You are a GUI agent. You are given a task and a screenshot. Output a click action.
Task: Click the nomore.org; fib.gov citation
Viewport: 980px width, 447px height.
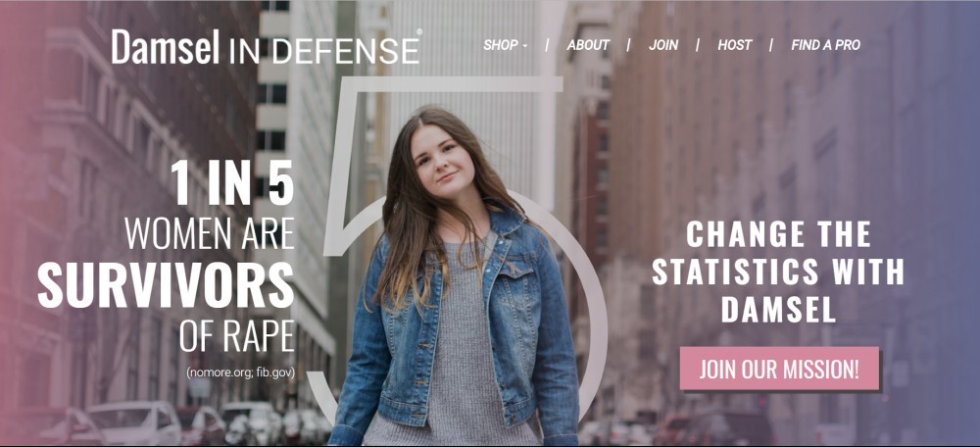[x=240, y=373]
